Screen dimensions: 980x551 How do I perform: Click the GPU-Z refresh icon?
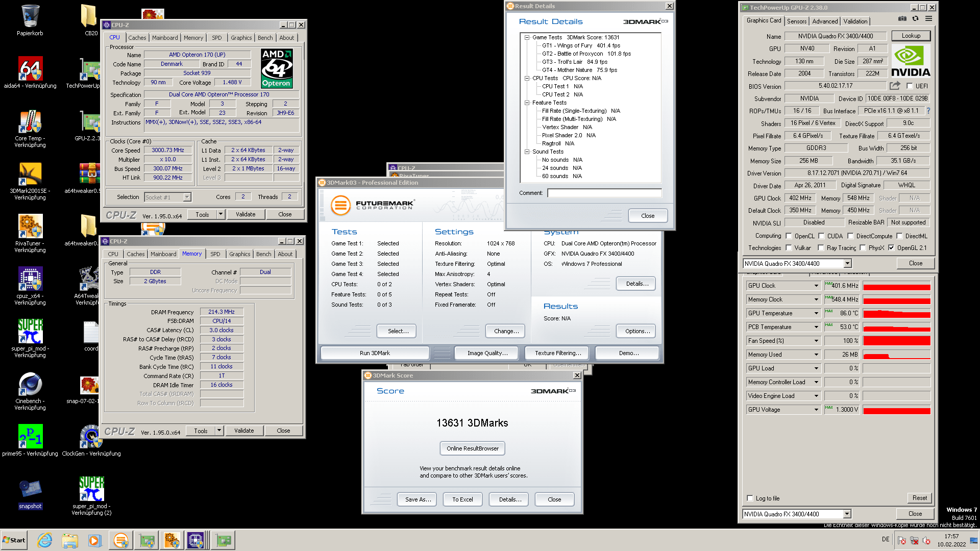tap(916, 18)
